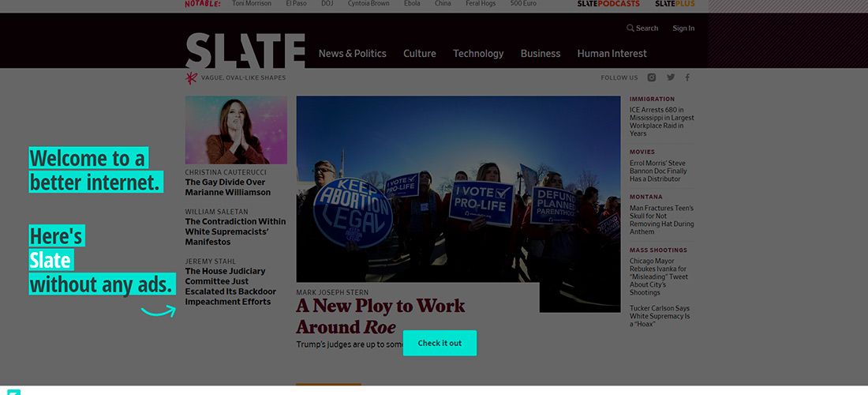
Task: Click the abortion protest photo
Action: pyautogui.click(x=458, y=189)
